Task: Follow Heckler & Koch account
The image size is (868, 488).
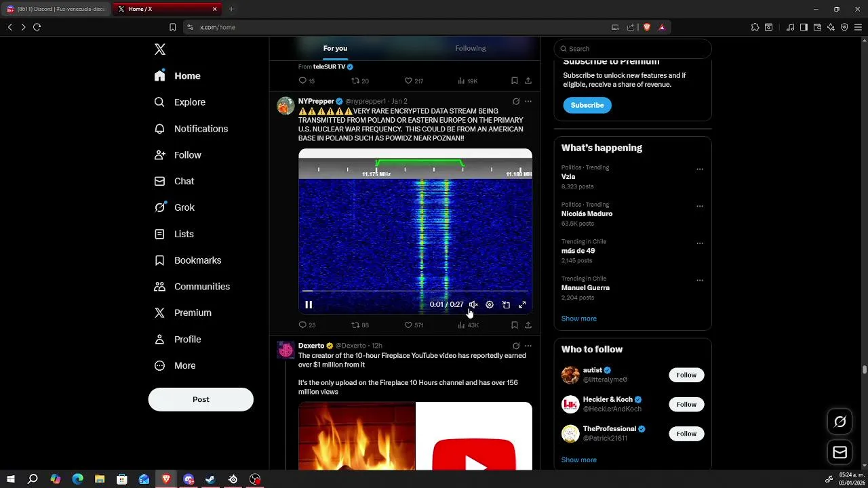Action: 686,404
